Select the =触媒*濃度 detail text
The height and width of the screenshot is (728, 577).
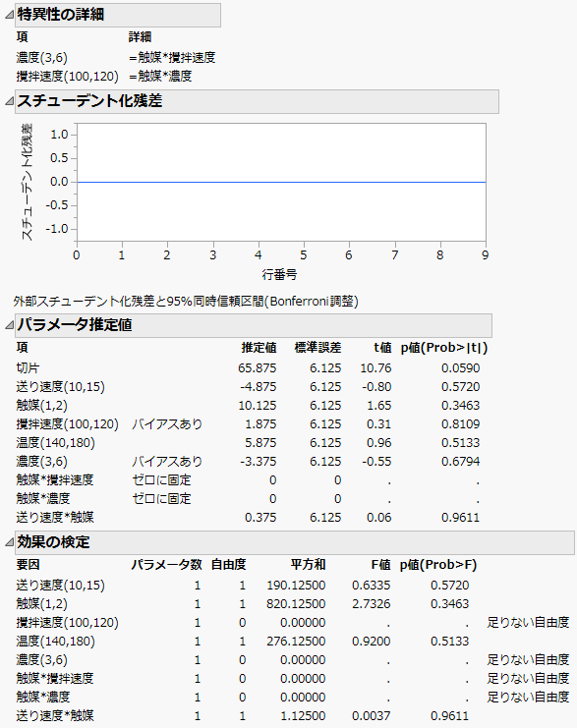[160, 77]
